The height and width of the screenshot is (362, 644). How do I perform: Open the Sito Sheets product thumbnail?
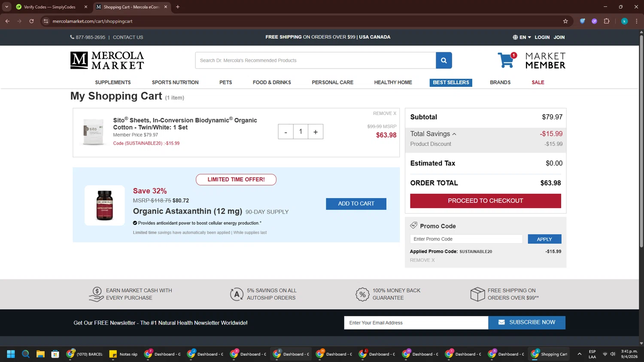93,132
